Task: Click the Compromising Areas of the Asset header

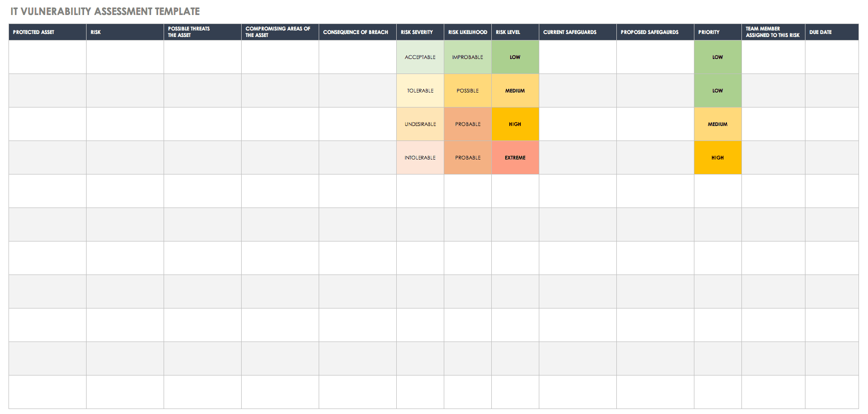Action: 279,32
